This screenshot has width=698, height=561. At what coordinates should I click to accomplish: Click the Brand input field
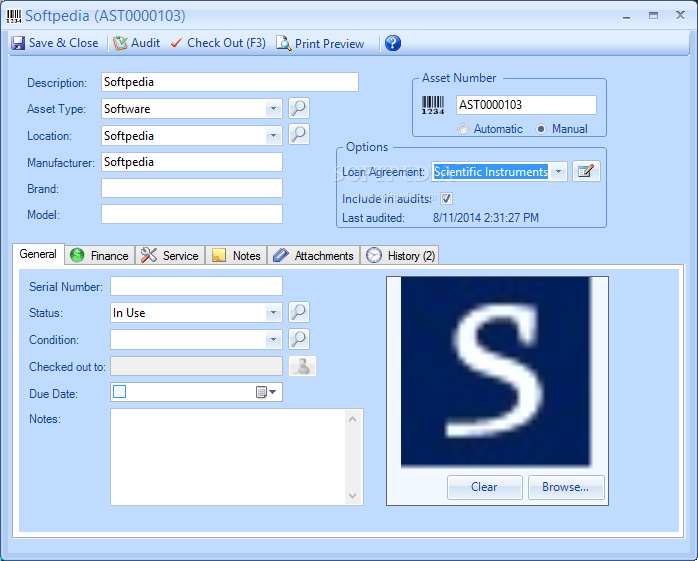tap(192, 188)
